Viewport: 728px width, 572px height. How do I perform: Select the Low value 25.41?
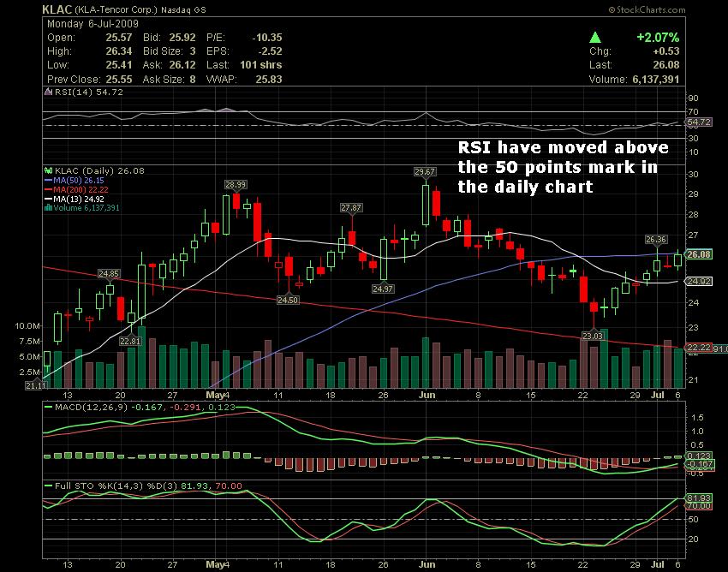[x=119, y=65]
